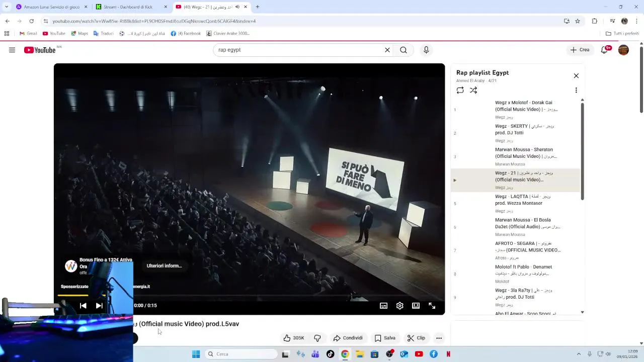Click the address bar URL
This screenshot has height=362, width=644.
(x=154, y=21)
